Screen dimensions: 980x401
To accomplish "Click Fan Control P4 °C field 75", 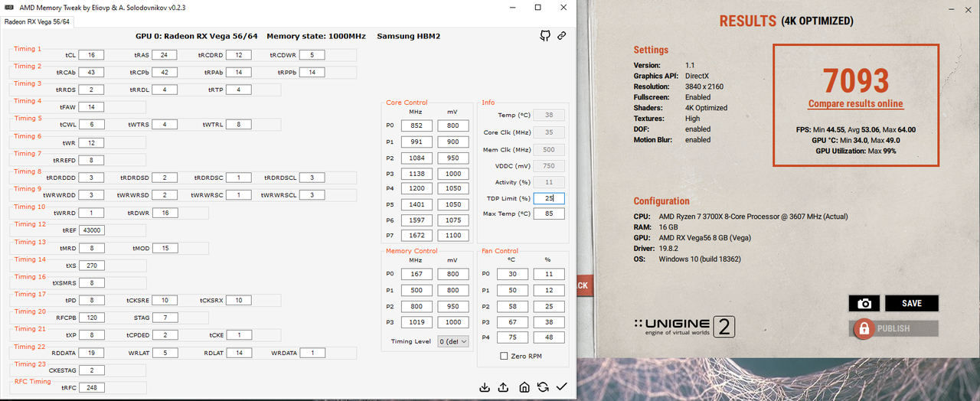I will 511,337.
